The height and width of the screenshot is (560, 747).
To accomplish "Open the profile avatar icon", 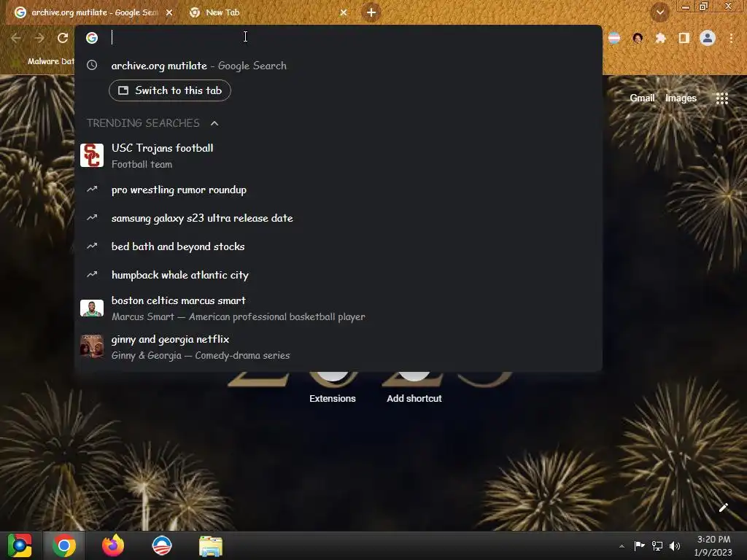I will [x=708, y=38].
